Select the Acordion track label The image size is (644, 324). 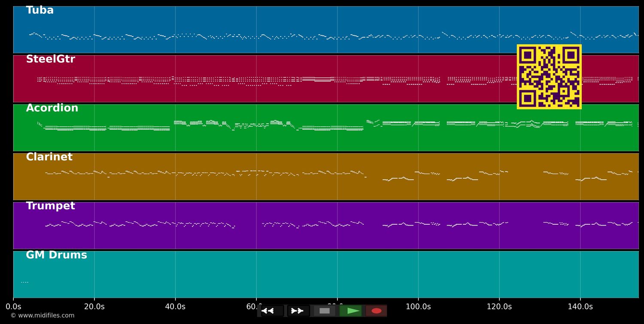(x=52, y=108)
